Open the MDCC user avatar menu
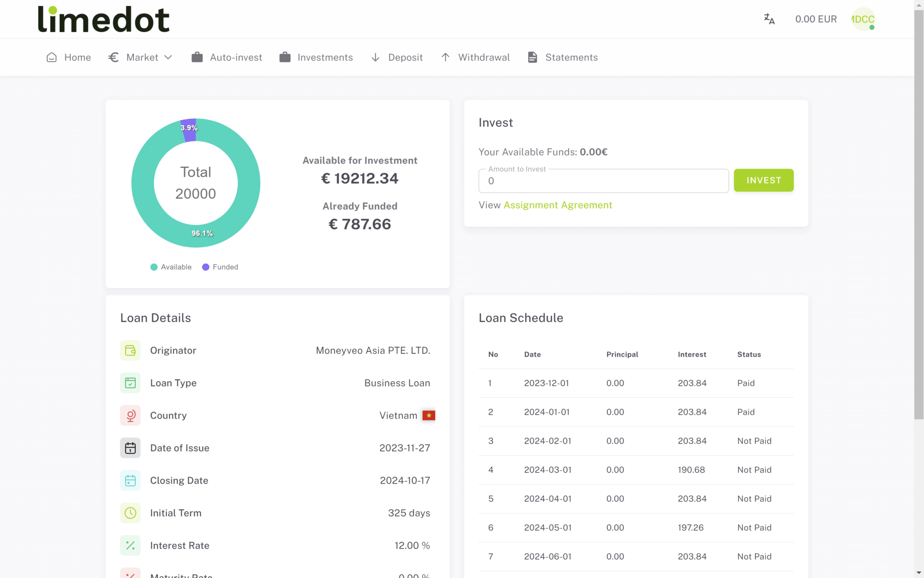Image resolution: width=924 pixels, height=578 pixels. tap(863, 19)
